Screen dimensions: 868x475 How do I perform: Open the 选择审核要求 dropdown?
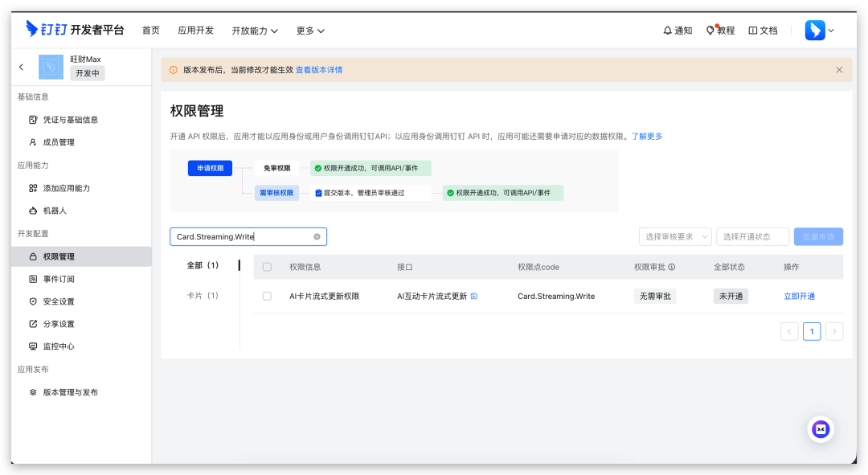[675, 237]
